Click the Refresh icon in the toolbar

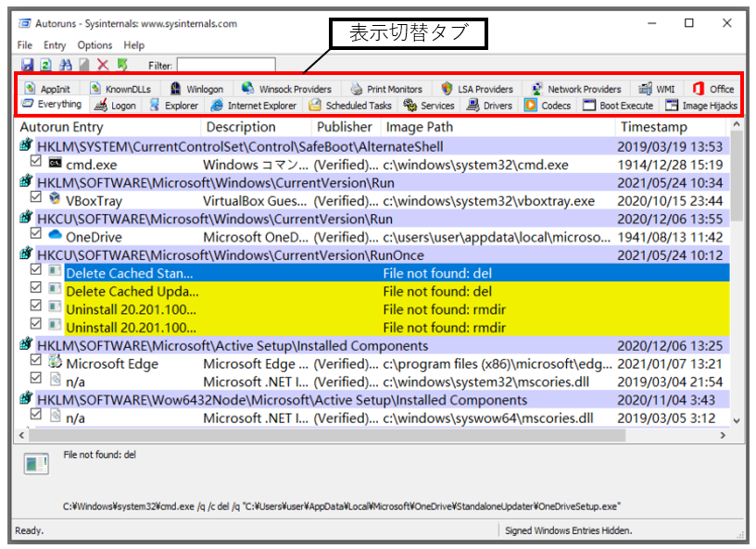(x=45, y=65)
